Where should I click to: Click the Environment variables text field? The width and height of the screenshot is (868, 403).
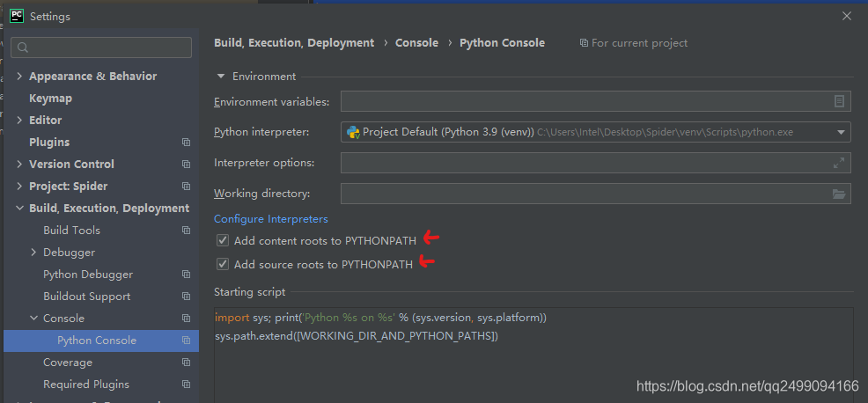click(596, 101)
